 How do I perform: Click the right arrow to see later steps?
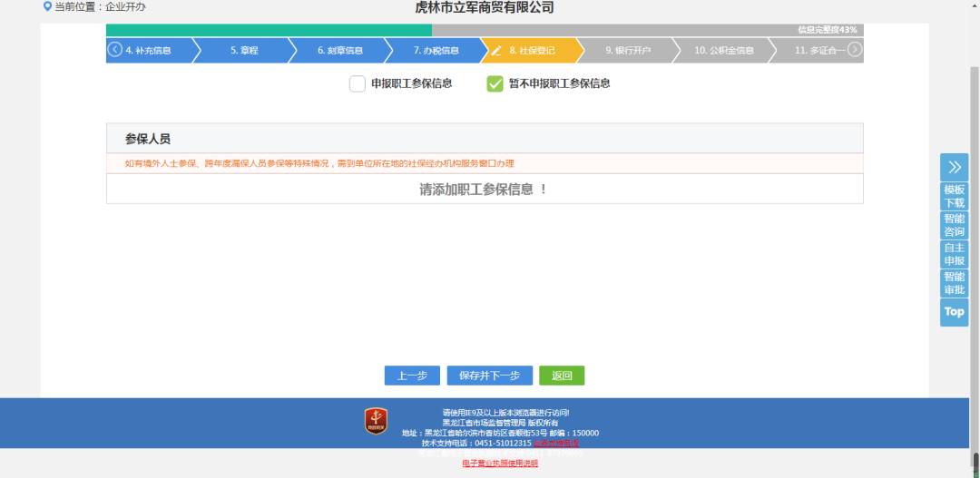[855, 50]
